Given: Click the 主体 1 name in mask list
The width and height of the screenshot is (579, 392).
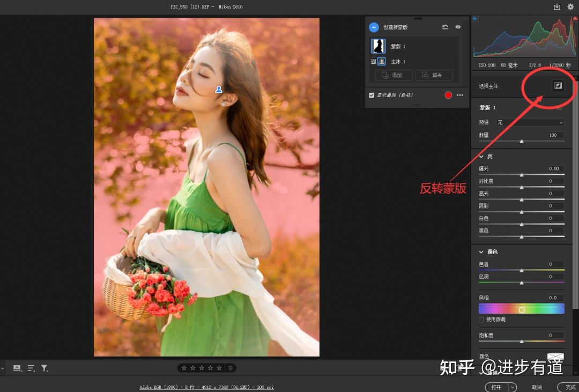Looking at the screenshot, I should pos(398,62).
